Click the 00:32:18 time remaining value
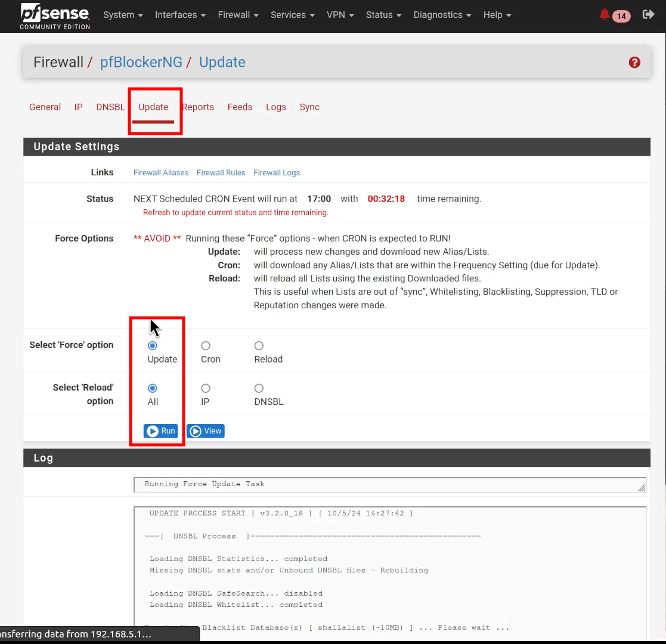 pos(386,199)
